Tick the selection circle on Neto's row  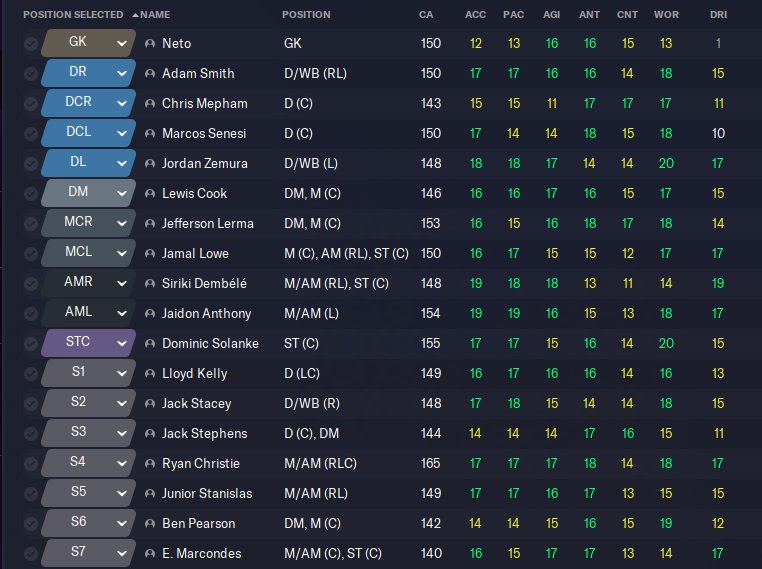coord(31,44)
